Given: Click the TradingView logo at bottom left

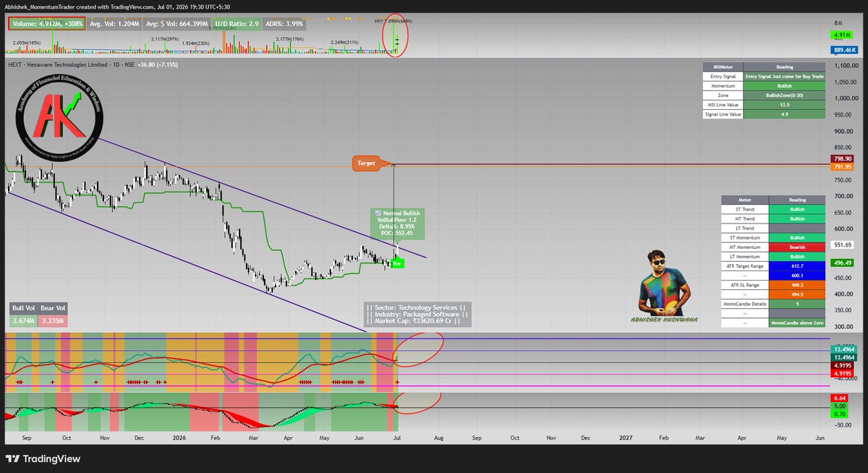Looking at the screenshot, I should click(x=43, y=459).
